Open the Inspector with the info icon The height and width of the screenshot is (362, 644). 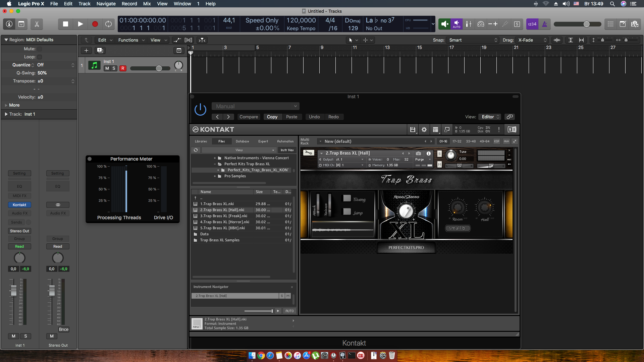click(9, 24)
